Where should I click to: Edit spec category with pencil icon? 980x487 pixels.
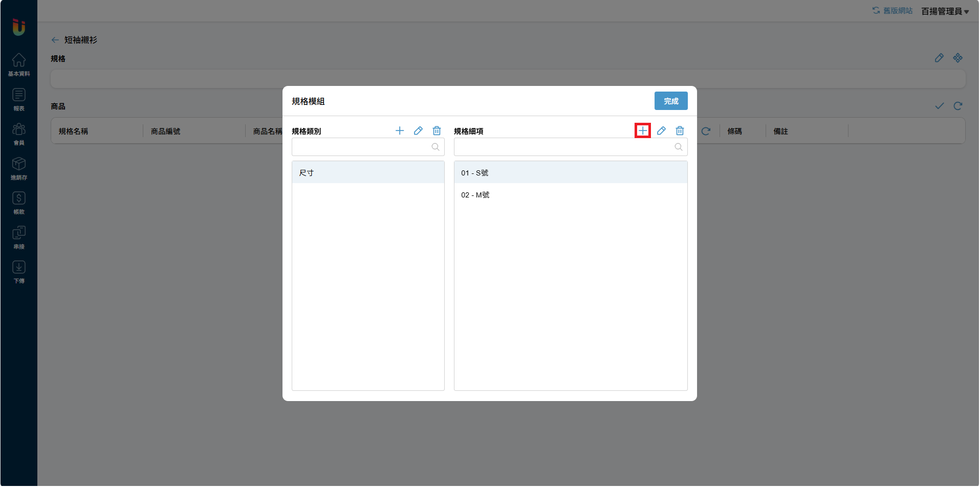(418, 131)
